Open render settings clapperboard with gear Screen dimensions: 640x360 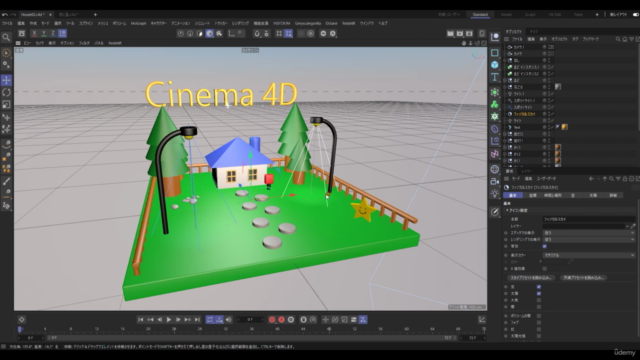(469, 33)
